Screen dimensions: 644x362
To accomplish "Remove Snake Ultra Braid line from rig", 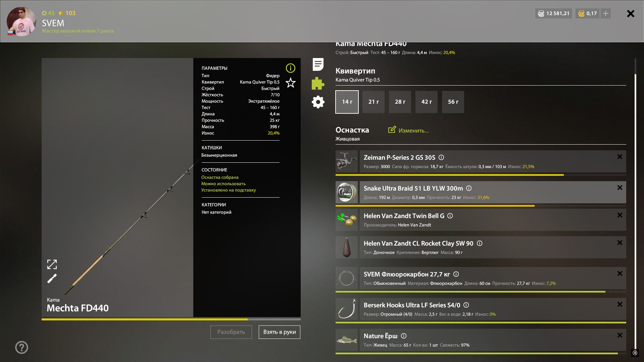I will point(620,188).
